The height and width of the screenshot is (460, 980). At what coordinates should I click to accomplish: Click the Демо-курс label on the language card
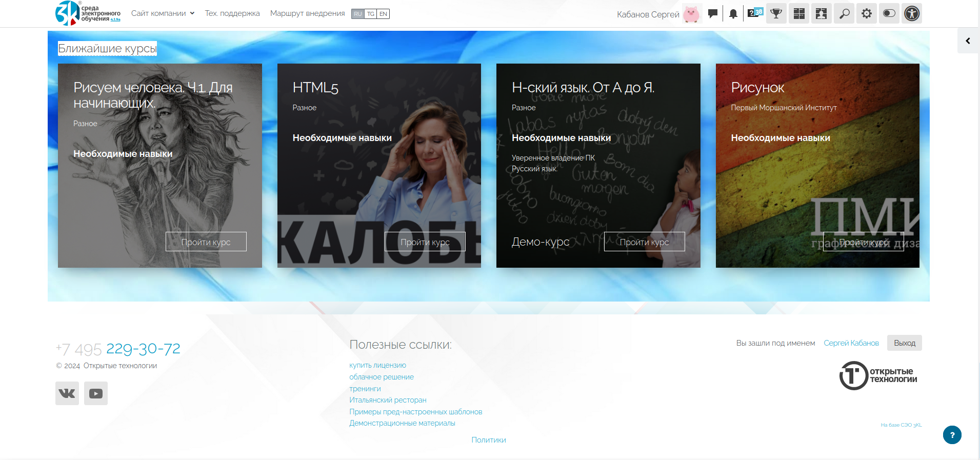tap(541, 242)
